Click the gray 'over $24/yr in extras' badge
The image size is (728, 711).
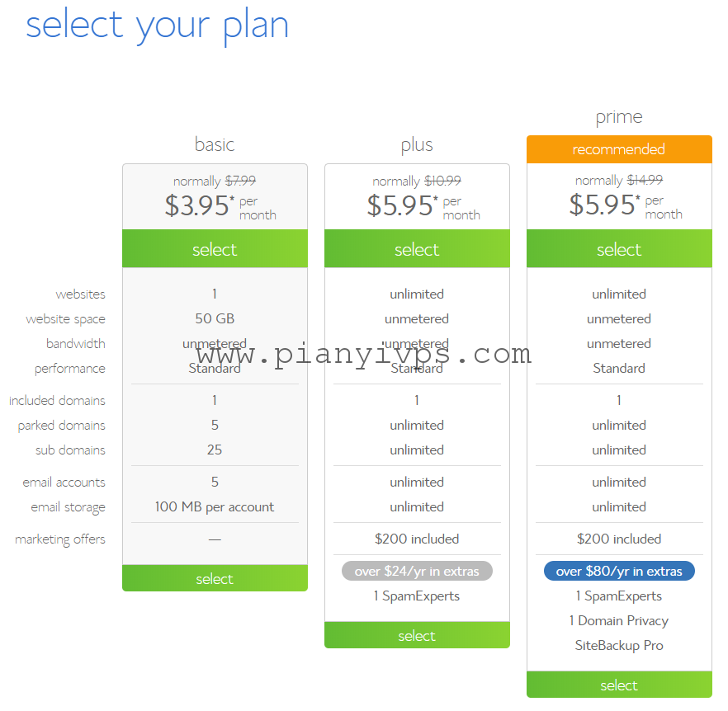(x=417, y=571)
